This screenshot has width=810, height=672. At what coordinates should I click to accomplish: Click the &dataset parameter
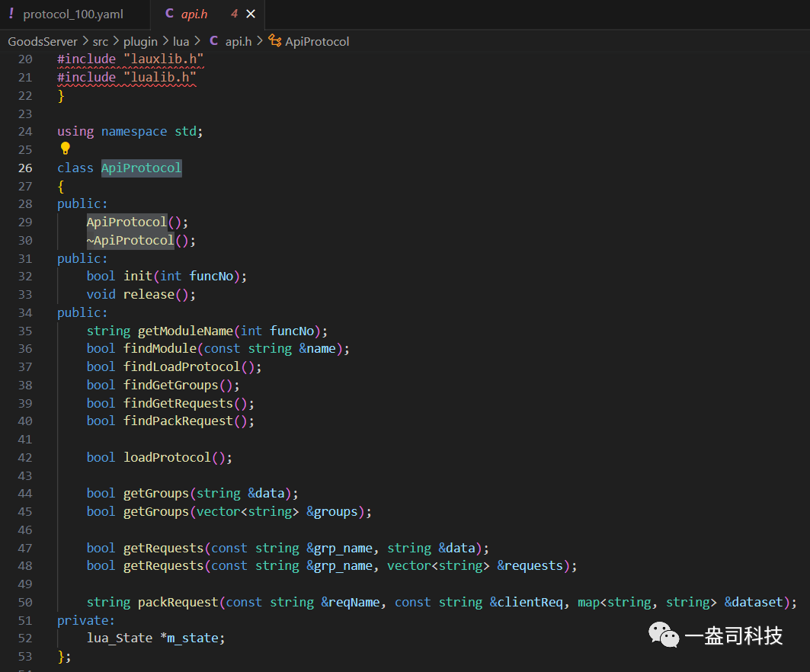(754, 602)
